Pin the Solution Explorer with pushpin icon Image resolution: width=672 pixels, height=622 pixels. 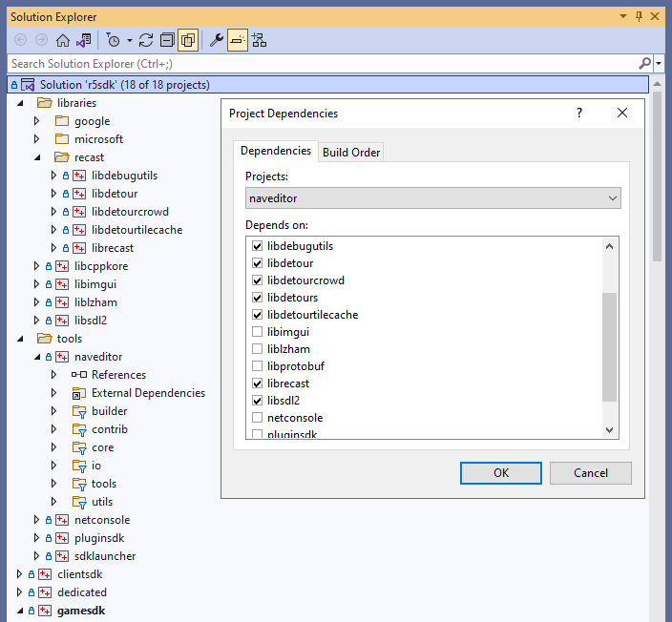point(639,16)
